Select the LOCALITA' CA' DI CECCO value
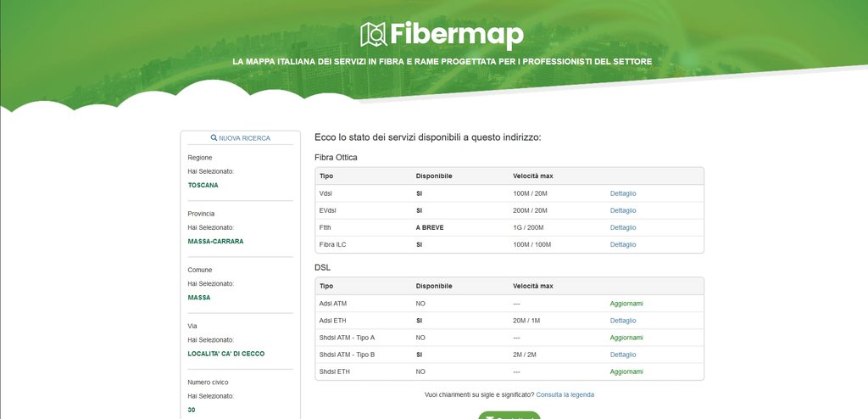Image resolution: width=868 pixels, height=419 pixels. (x=225, y=354)
